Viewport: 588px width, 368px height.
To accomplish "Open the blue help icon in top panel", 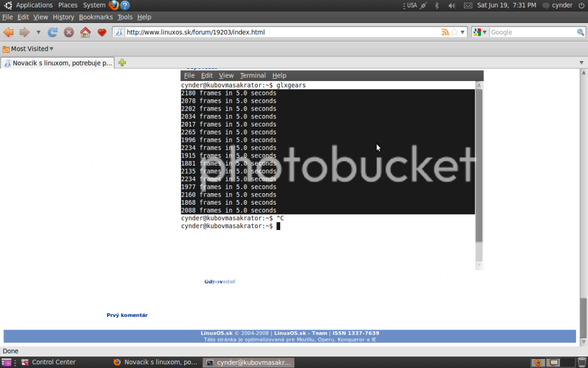I will tap(125, 5).
